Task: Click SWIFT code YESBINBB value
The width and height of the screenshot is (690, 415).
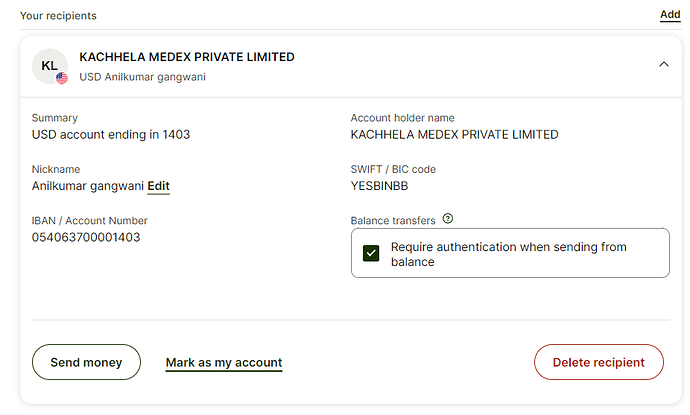Action: (379, 186)
